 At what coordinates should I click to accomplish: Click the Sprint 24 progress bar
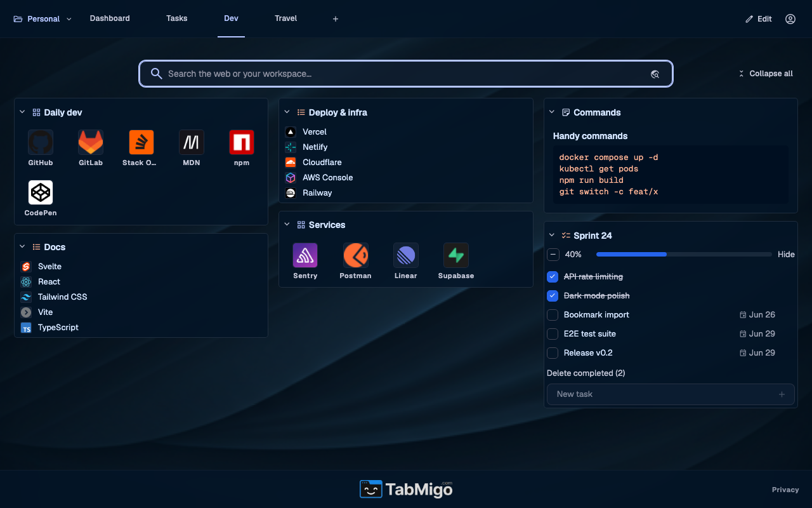[x=683, y=254]
